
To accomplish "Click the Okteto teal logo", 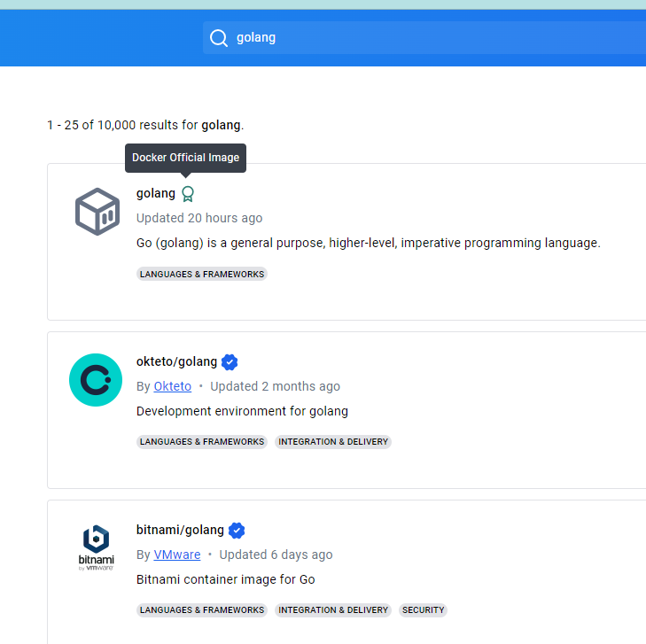I will pos(96,380).
